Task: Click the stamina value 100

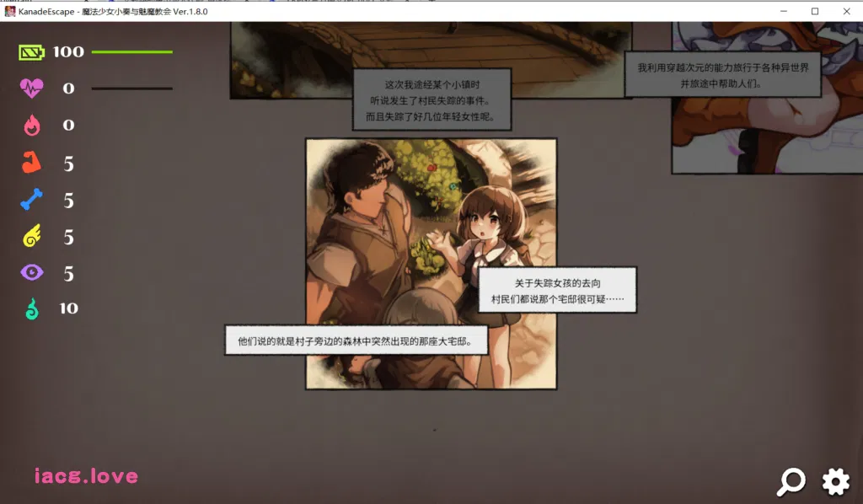Action: (x=68, y=51)
